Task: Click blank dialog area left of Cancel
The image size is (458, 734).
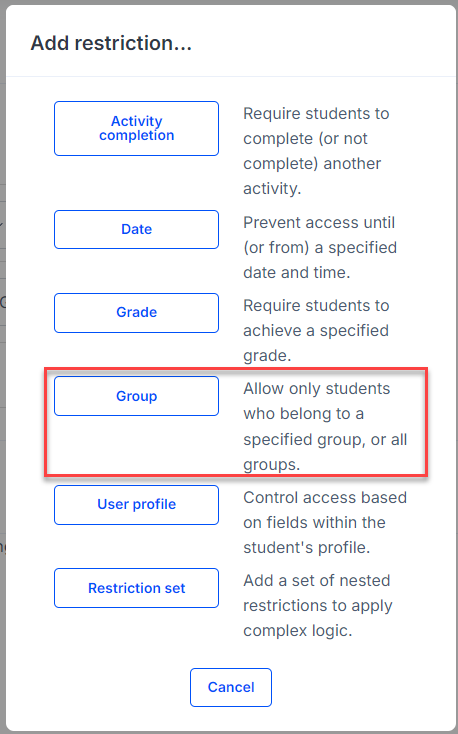Action: 98,687
